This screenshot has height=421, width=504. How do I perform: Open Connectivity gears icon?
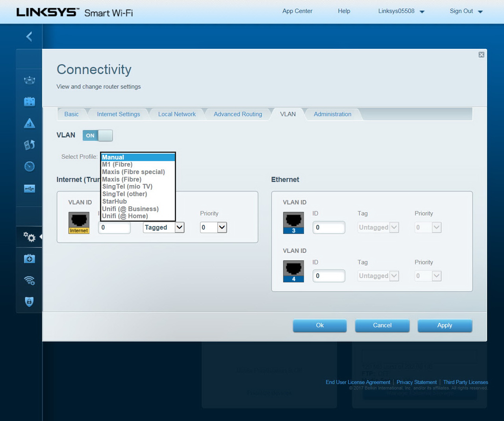30,237
